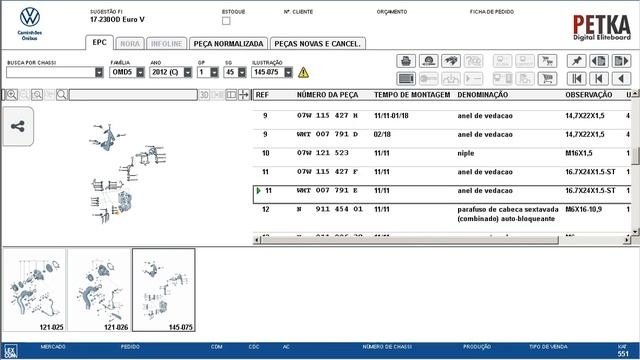This screenshot has width=640, height=360.
Task: Select illustration thumbnail 145-075
Action: point(164,290)
